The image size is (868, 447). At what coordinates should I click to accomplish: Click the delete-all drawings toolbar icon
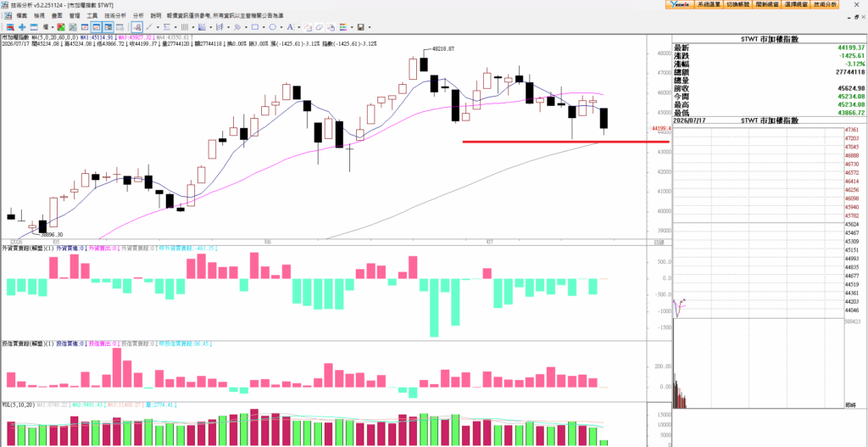pos(331,27)
